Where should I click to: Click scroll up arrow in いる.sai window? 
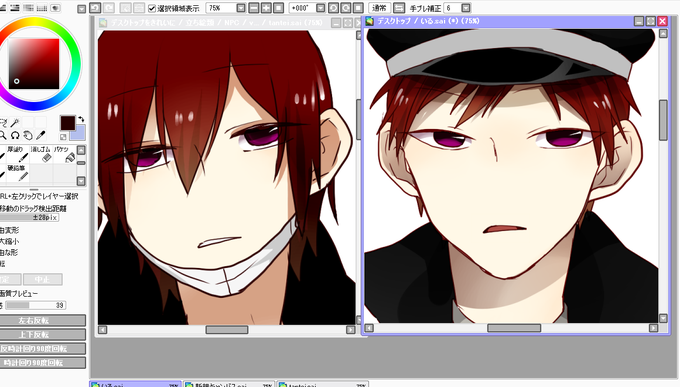[663, 33]
